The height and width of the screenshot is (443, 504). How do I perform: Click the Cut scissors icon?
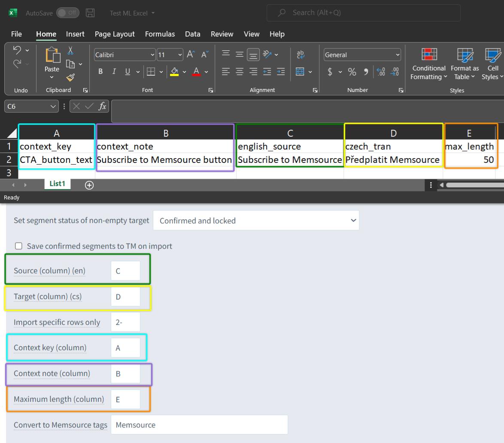[x=70, y=51]
